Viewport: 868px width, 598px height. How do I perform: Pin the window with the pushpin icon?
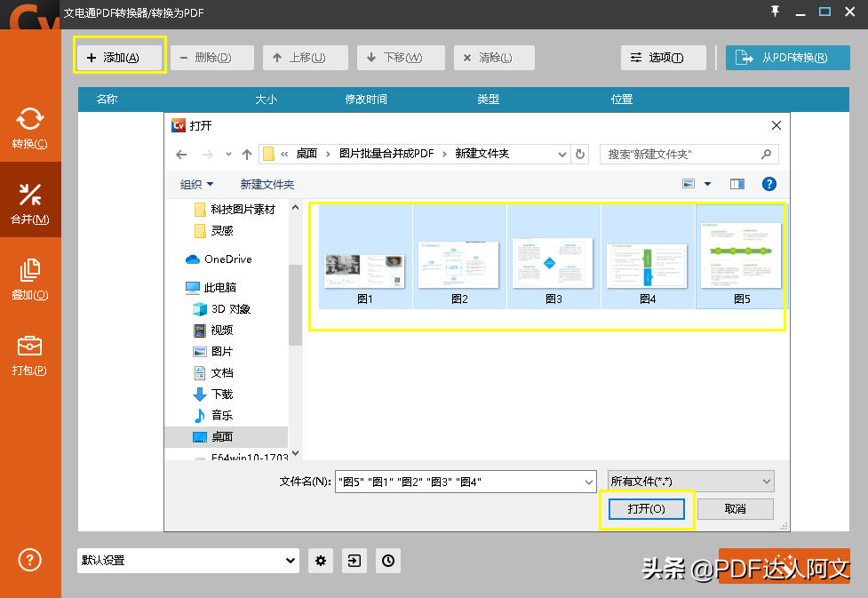coord(775,12)
